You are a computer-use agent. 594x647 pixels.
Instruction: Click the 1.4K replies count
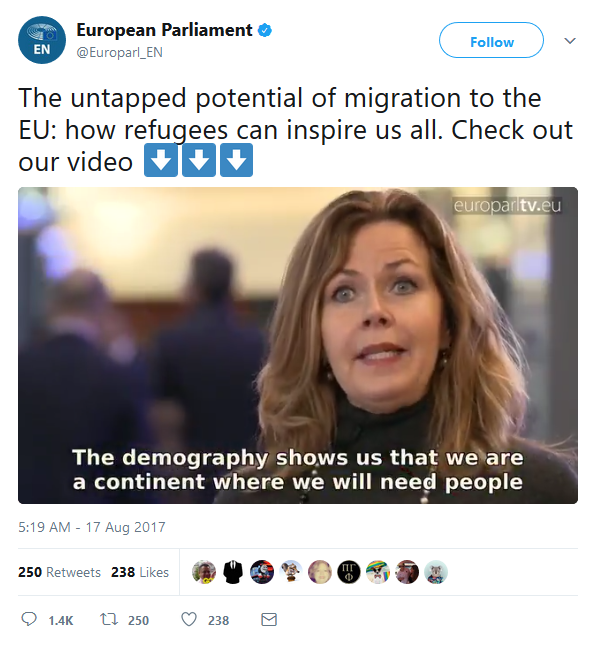pyautogui.click(x=61, y=620)
